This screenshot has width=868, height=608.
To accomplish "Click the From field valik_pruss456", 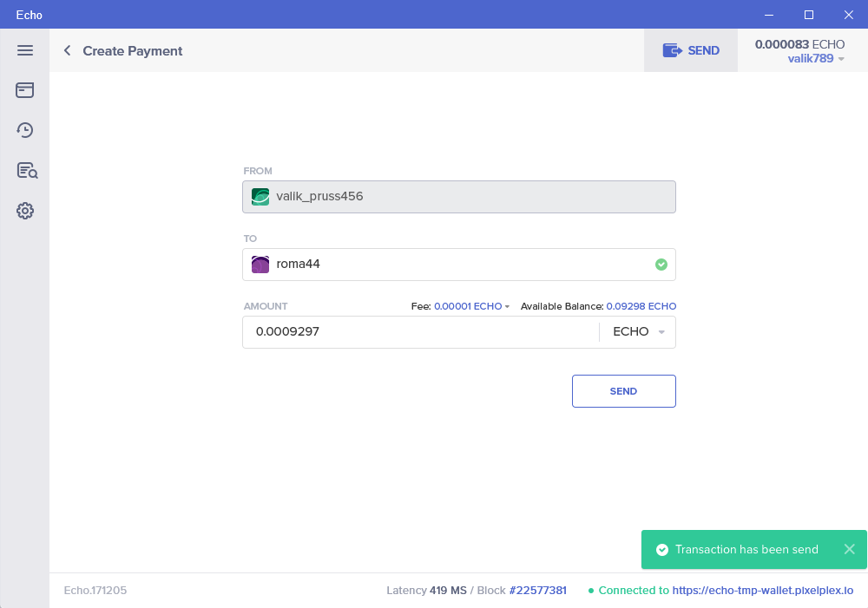I will pyautogui.click(x=459, y=196).
